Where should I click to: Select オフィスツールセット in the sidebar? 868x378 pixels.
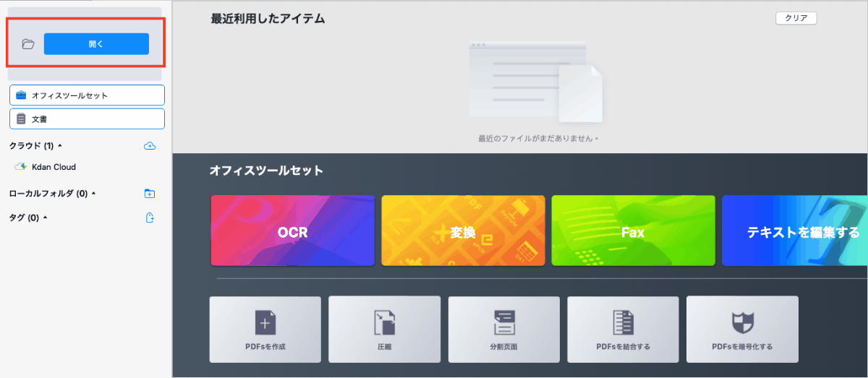coord(87,95)
